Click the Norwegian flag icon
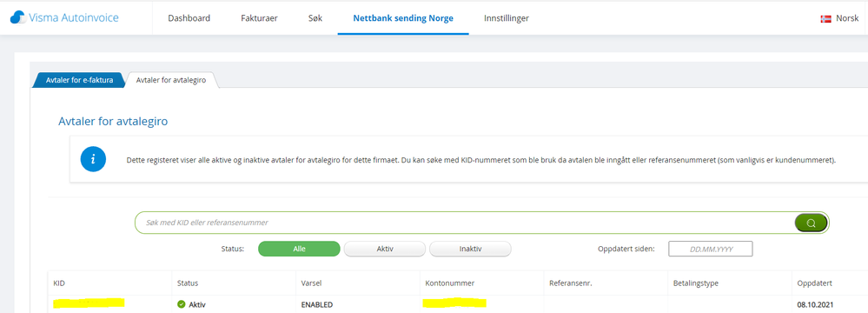The height and width of the screenshot is (313, 868). pos(825,18)
